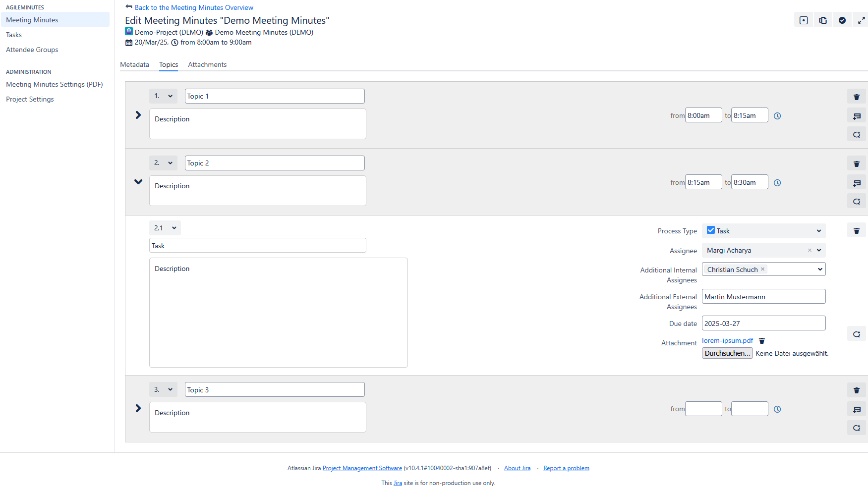Expand Topic 1 with chevron
Screen dimensions: 868x486
point(138,115)
